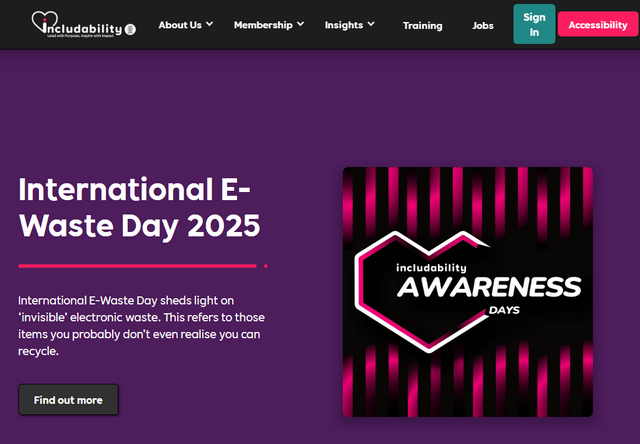
Task: Click the Sign In button
Action: point(534,24)
